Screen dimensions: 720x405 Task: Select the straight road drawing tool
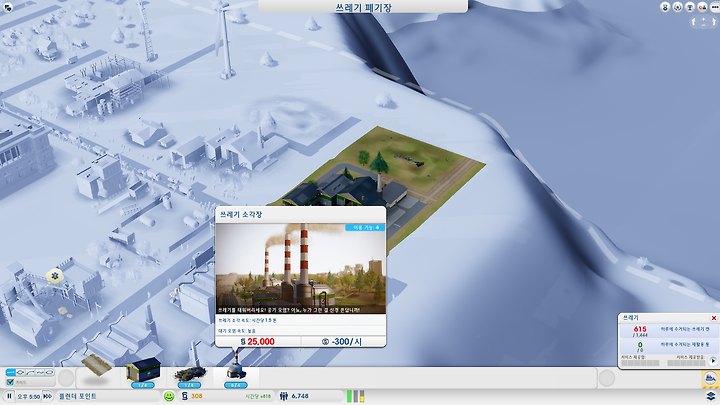pos(10,372)
